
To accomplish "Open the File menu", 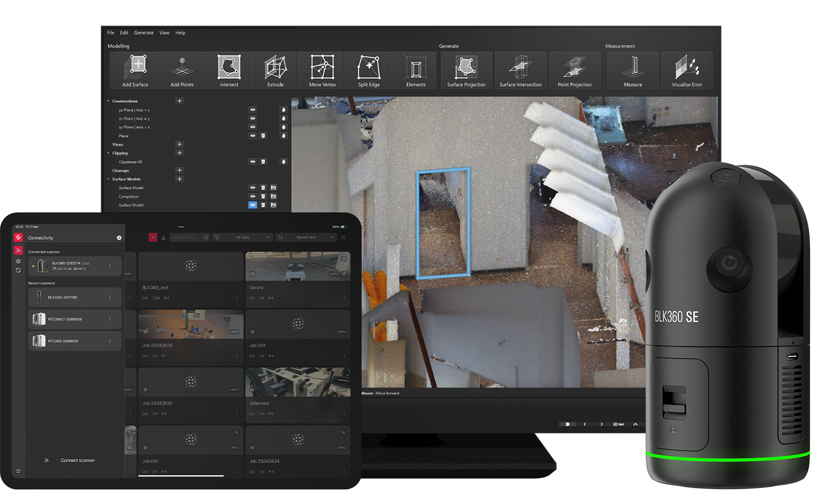I will click(111, 33).
